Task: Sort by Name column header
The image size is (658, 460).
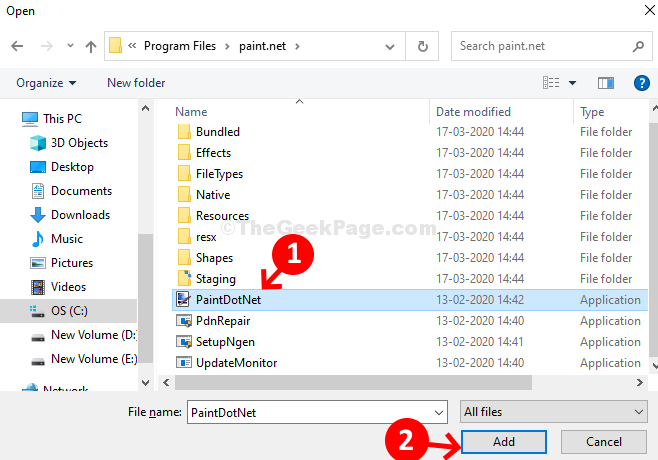Action: (x=191, y=112)
